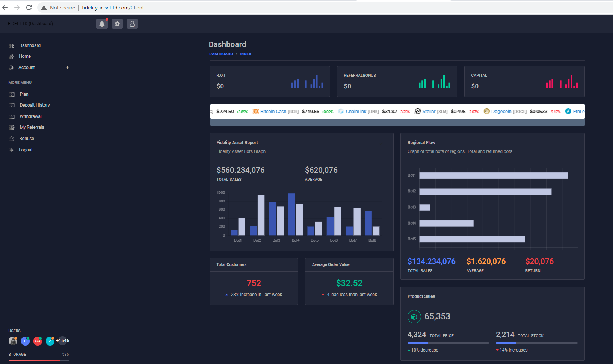Open the Stellar ticker link
Viewport: 613px width, 364px height.
429,112
